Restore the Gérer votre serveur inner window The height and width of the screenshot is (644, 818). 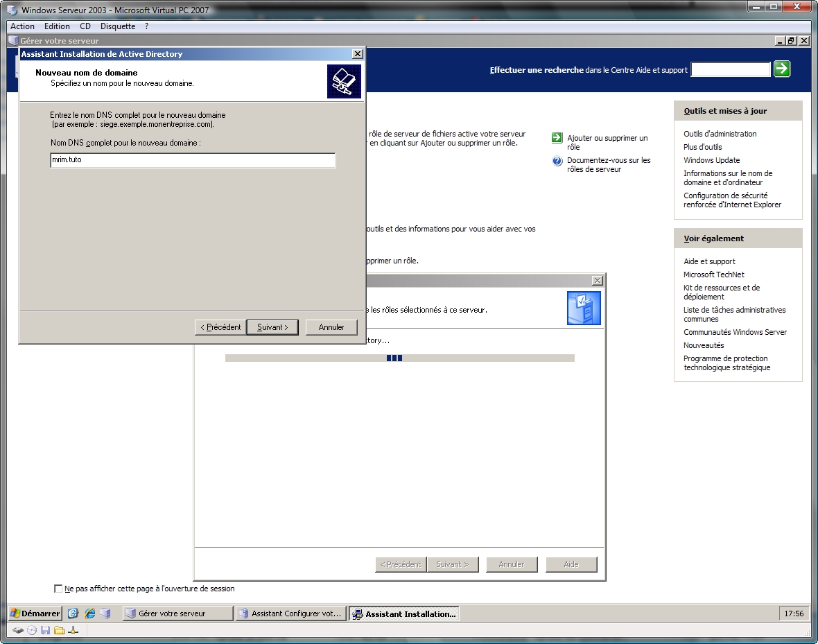(792, 40)
